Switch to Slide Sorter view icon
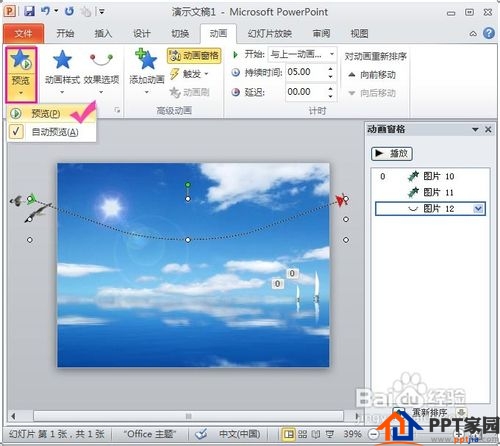500x446 pixels. [302, 435]
